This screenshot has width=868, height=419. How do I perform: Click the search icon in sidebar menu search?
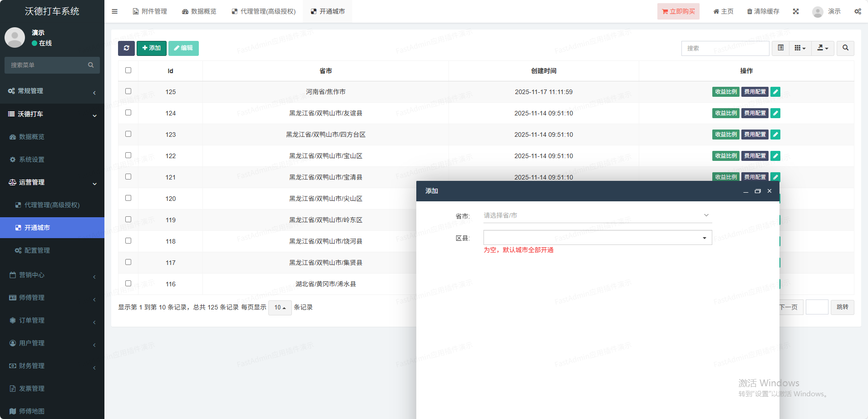[91, 65]
